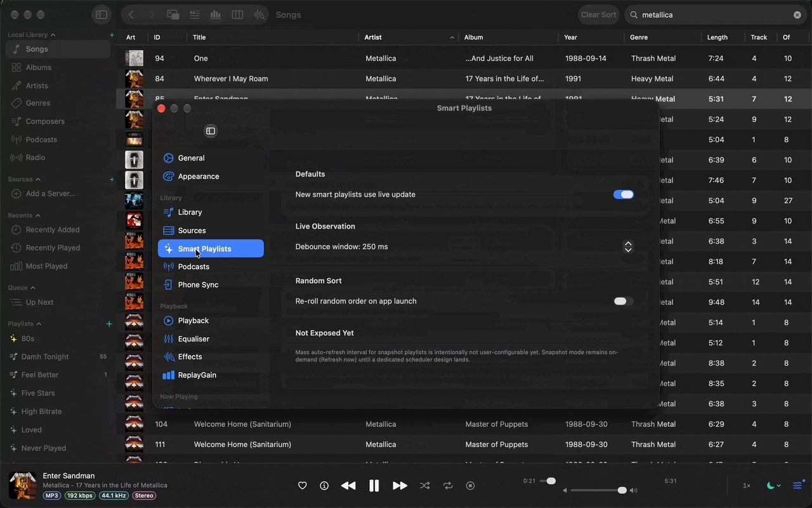The width and height of the screenshot is (812, 508).
Task: Toggle repeat mode in the playback bar
Action: point(448,486)
